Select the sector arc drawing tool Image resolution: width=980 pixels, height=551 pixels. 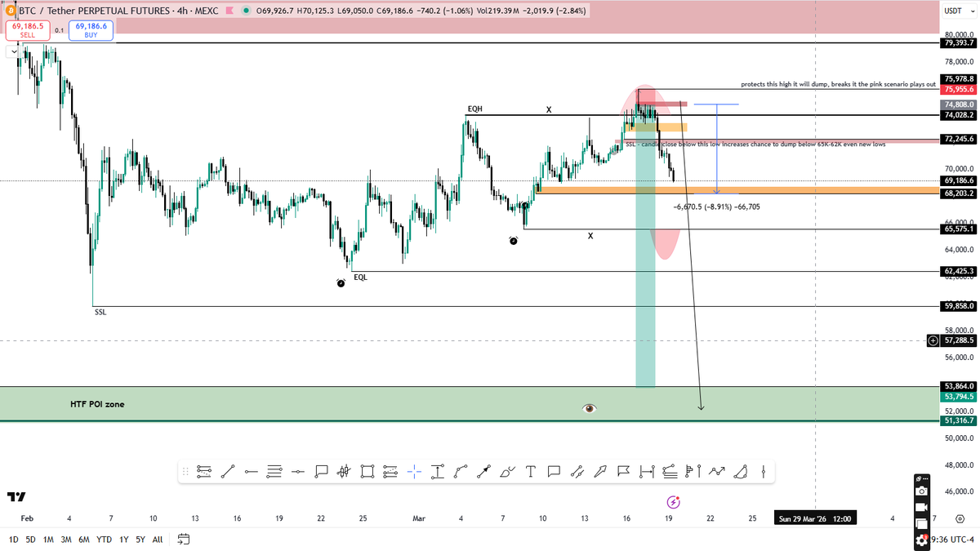742,471
